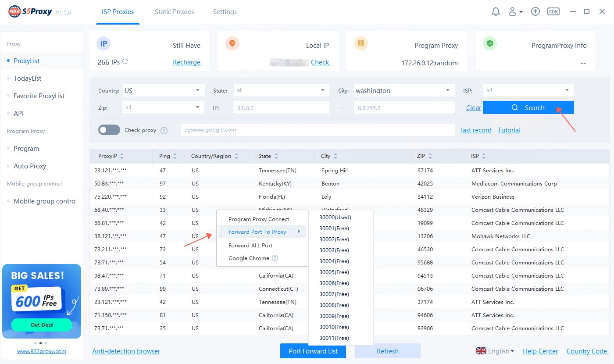This screenshot has width=614, height=364.
Task: Click the Recharge link
Action: pos(187,62)
